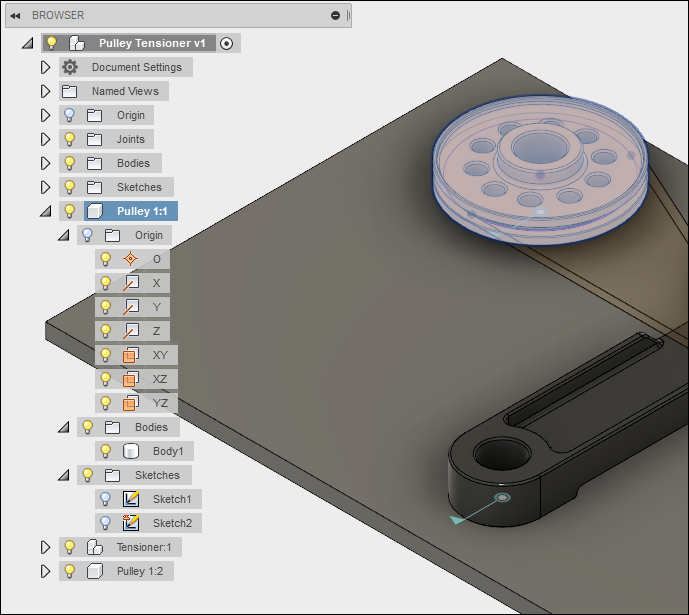Select the Body1 label
Screen dimensions: 689x615
pos(168,451)
